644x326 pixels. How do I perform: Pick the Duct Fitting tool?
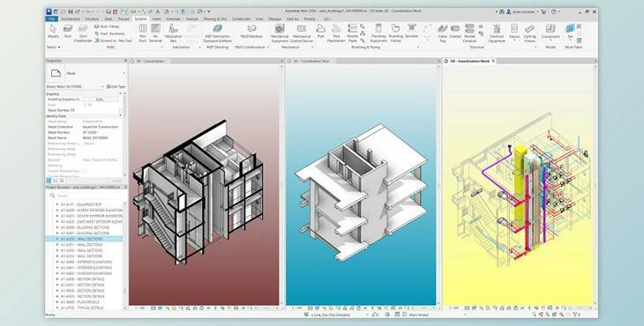coord(107,26)
